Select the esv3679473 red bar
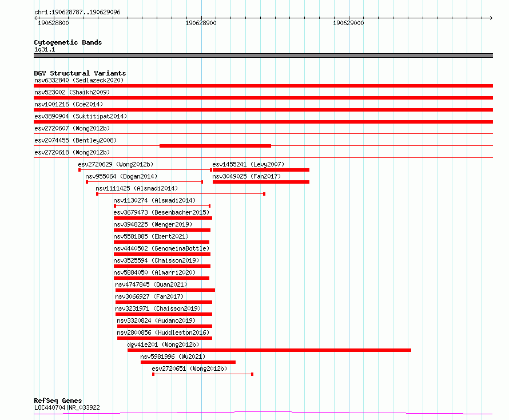Image resolution: width=509 pixels, height=420 pixels. pos(163,218)
